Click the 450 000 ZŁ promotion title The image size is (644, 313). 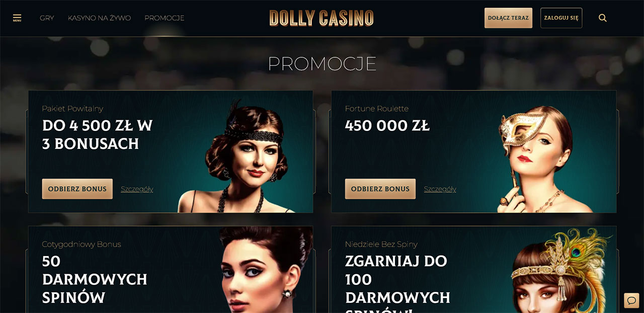pyautogui.click(x=387, y=126)
